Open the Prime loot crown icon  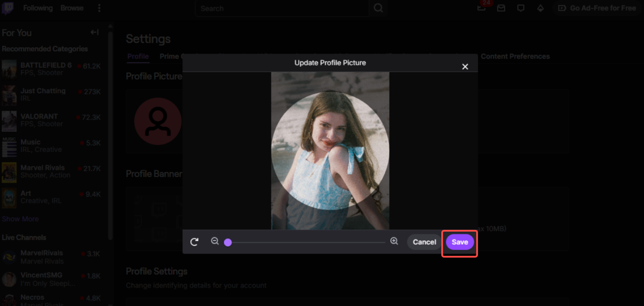[482, 8]
